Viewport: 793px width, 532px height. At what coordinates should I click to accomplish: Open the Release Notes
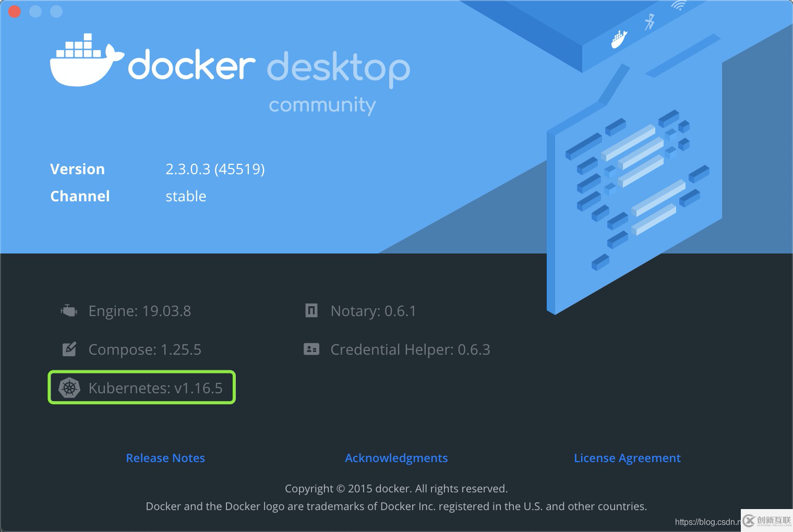pos(165,458)
